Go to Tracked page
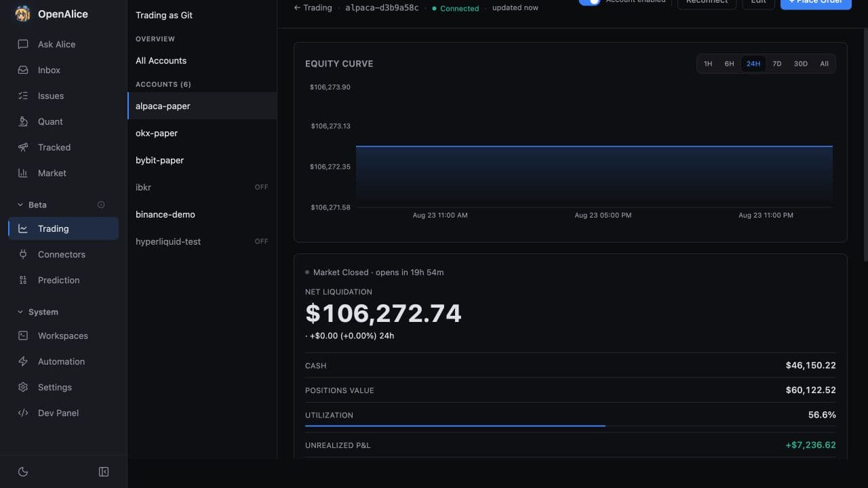 point(64,147)
